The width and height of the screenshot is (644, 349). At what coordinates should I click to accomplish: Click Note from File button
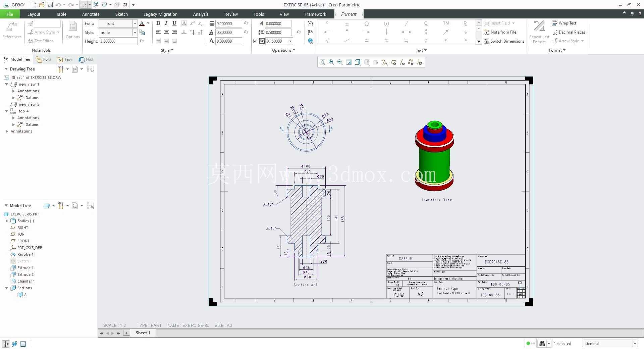tap(500, 32)
